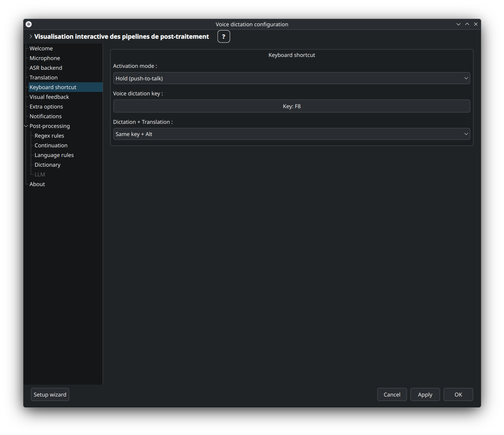The height and width of the screenshot is (435, 504).
Task: Select Language rules in the tree
Action: (x=54, y=155)
